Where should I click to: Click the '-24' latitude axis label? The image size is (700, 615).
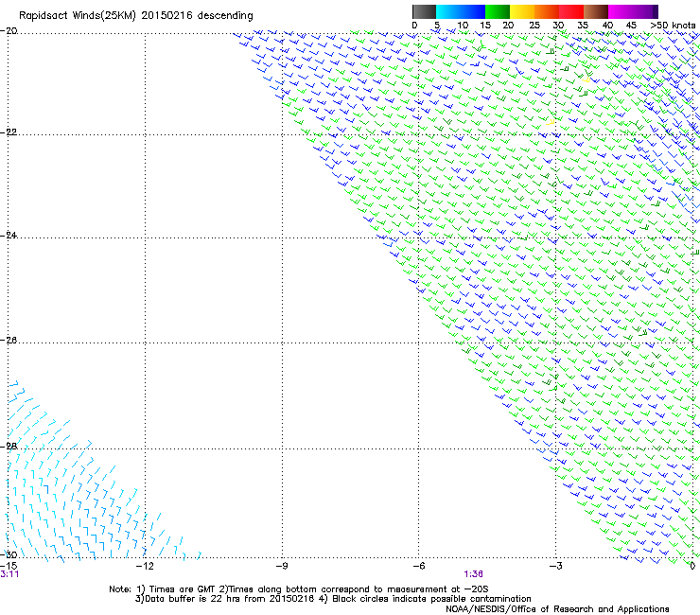9,235
